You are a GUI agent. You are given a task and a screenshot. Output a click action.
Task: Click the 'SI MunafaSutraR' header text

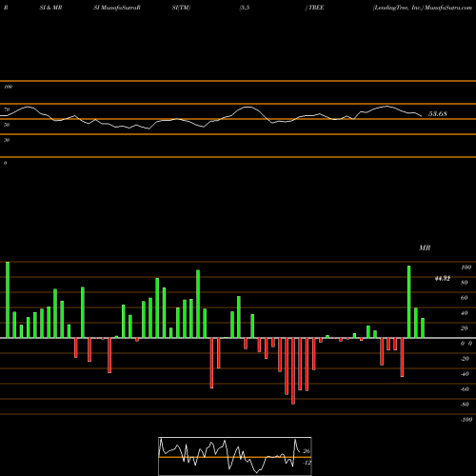117,8
